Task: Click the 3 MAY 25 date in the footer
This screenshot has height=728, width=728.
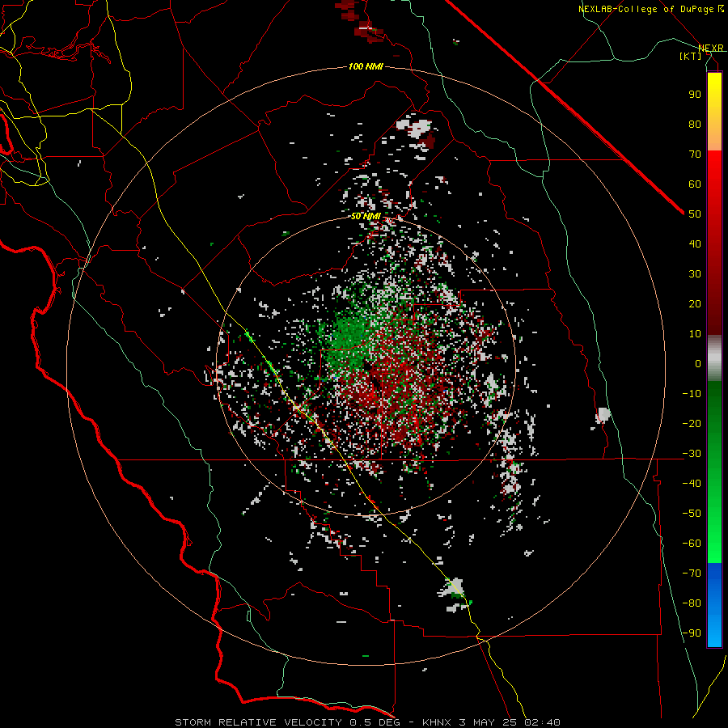Action: pos(489,722)
